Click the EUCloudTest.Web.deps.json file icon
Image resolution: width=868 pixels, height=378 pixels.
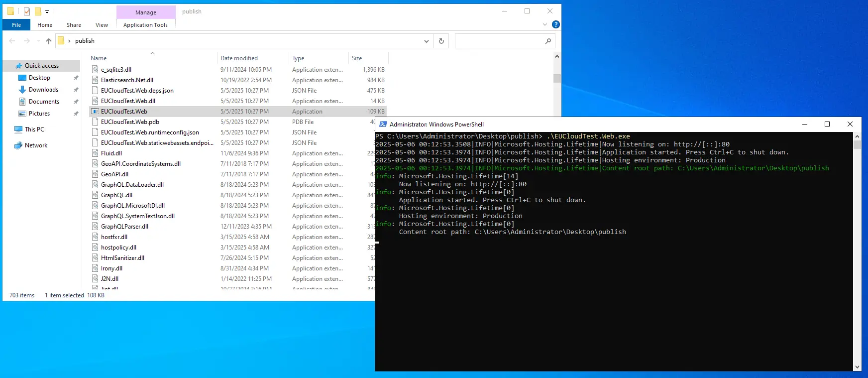coord(95,91)
